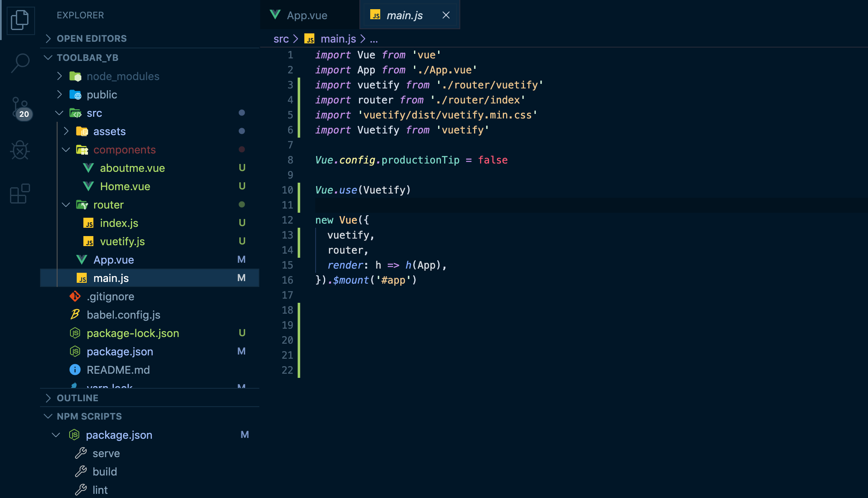Viewport: 868px width, 498px height.
Task: Close the main.js editor tab
Action: click(x=446, y=15)
